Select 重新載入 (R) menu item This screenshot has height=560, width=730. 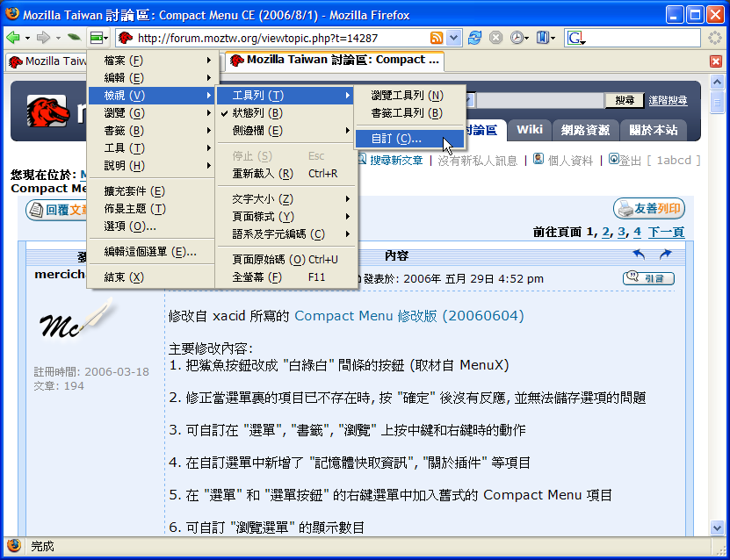tap(285, 174)
